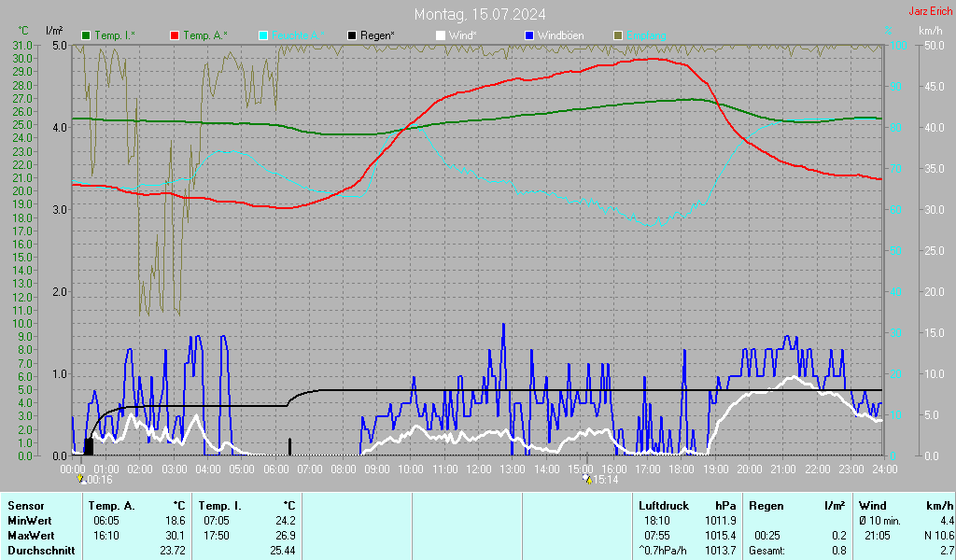The width and height of the screenshot is (956, 560).
Task: Click the wind time '21:05'
Action: [x=878, y=536]
